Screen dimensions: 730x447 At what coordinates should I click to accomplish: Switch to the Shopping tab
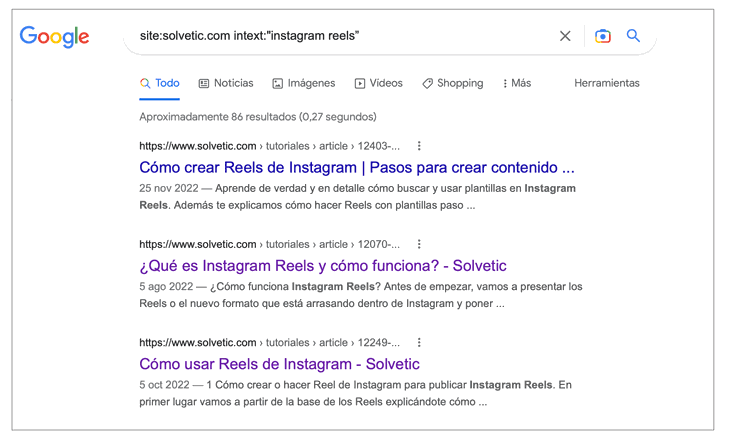453,83
